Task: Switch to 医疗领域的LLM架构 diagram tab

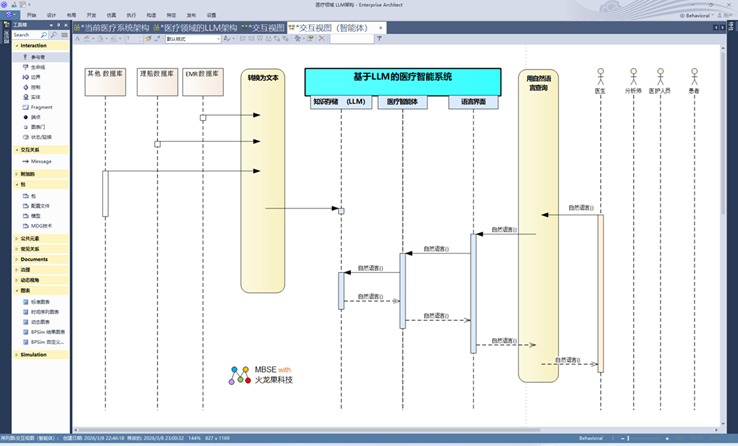Action: (x=194, y=27)
